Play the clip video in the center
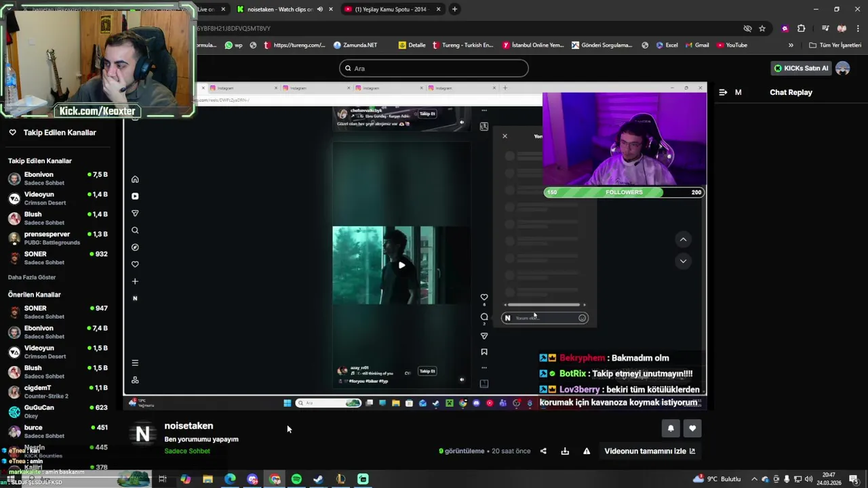Viewport: 868px width, 488px height. click(401, 265)
